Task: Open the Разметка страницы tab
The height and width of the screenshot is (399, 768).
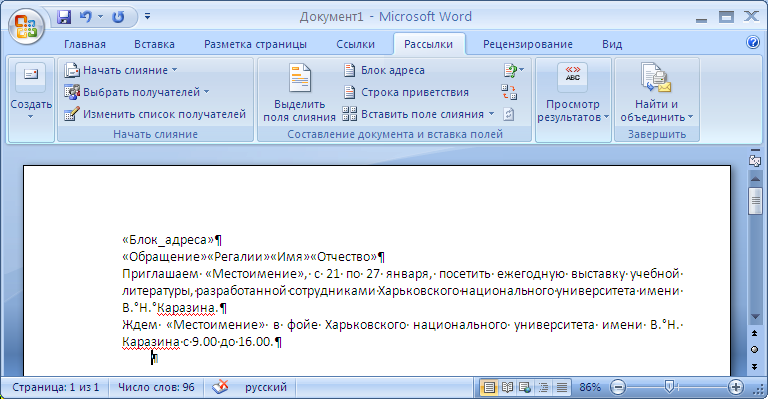Action: (x=255, y=45)
